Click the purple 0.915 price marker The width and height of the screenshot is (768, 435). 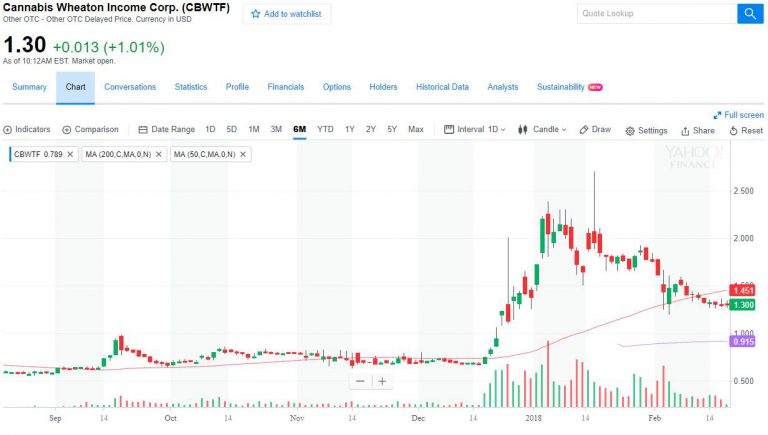click(x=743, y=341)
